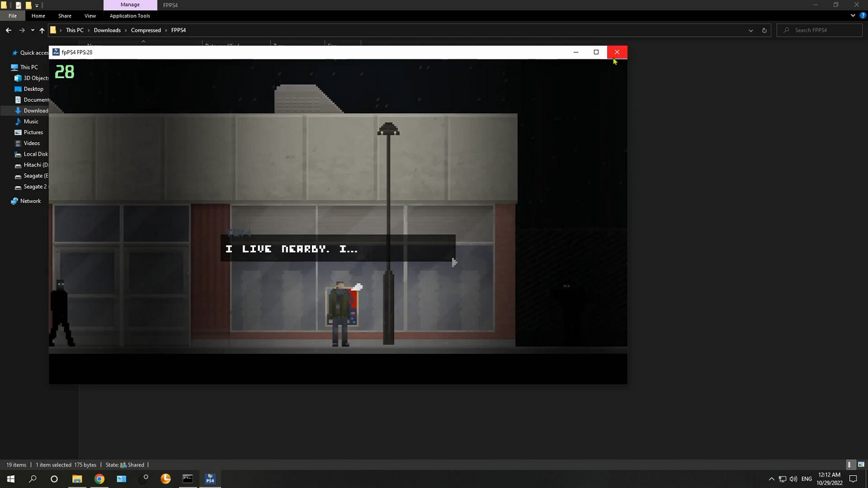
Task: Open the blue Help question mark icon
Action: pos(863,16)
